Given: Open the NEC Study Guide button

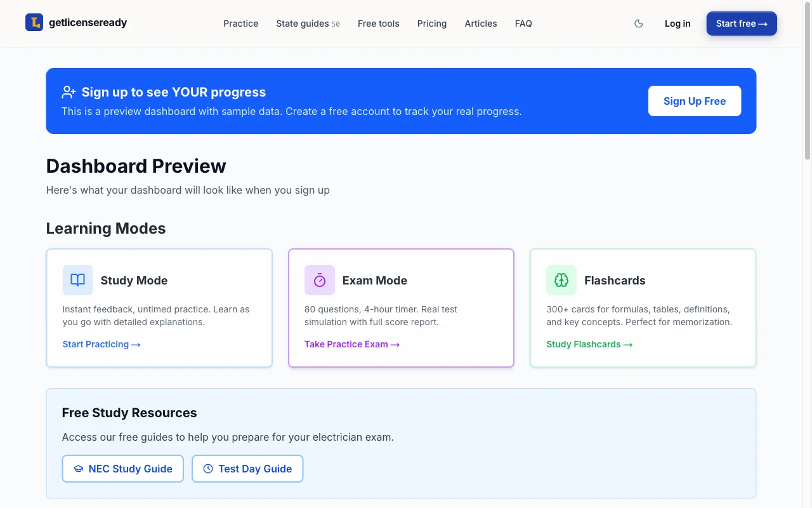Looking at the screenshot, I should [x=123, y=469].
